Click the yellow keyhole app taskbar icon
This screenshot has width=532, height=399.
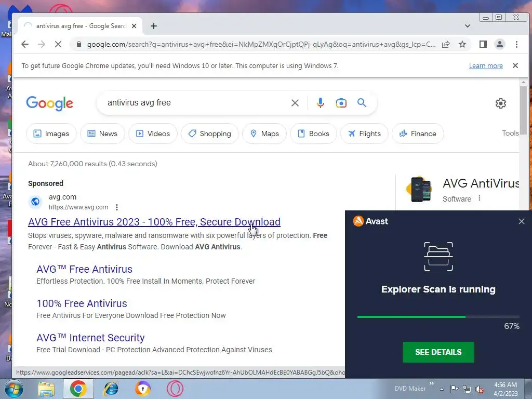[x=143, y=389]
